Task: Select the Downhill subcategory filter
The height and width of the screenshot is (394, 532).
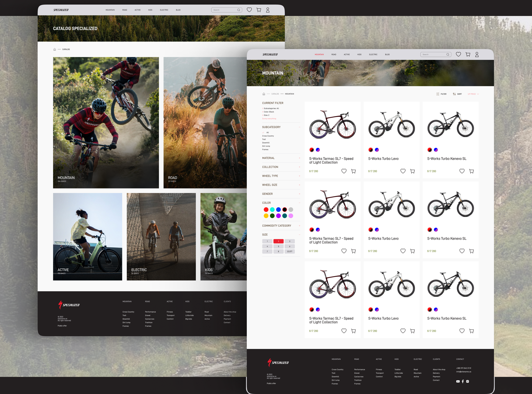Action: click(266, 143)
